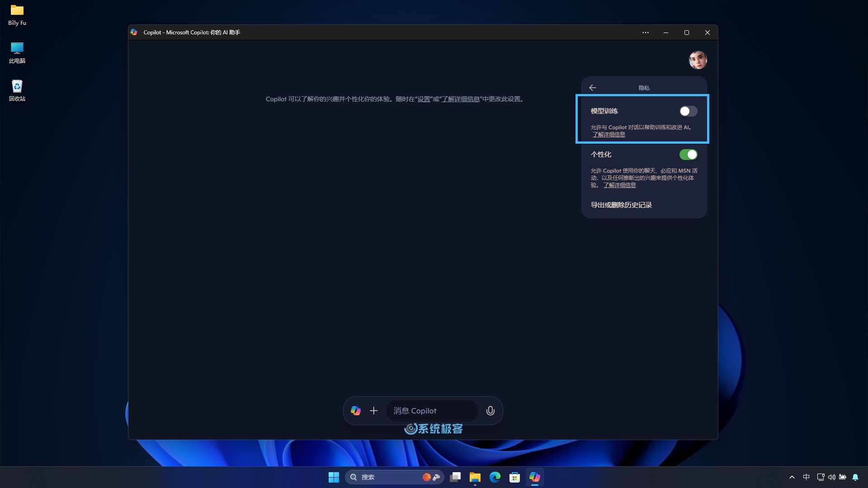Open Task View from taskbar
The height and width of the screenshot is (488, 868).
(x=455, y=477)
